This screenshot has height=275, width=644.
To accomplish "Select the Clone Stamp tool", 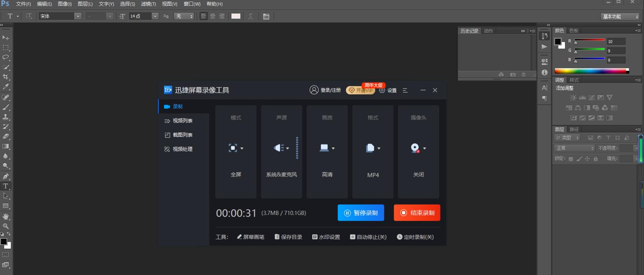I will point(6,117).
